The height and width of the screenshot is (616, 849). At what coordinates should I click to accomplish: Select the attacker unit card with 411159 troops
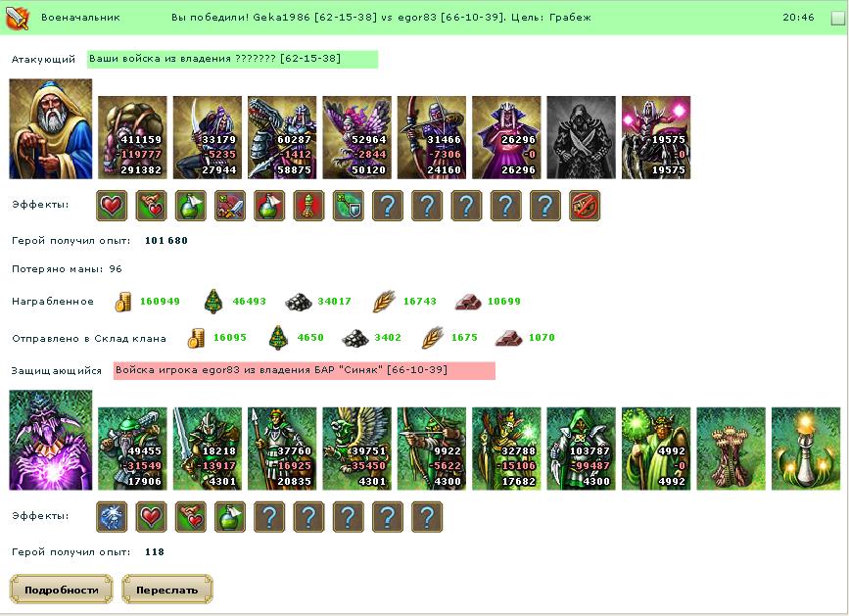coord(132,137)
